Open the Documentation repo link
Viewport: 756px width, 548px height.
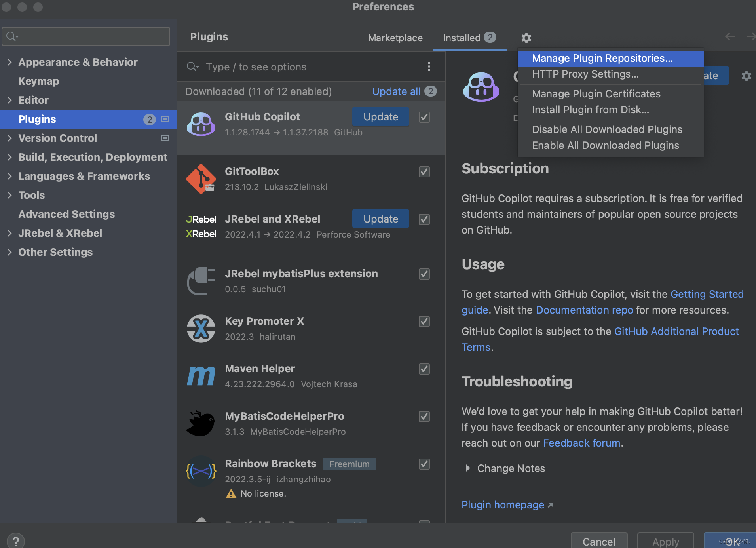[x=584, y=310]
